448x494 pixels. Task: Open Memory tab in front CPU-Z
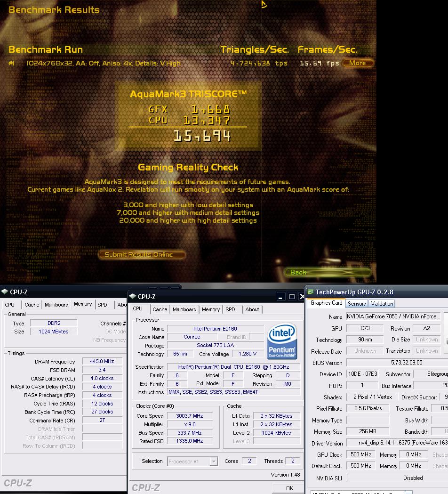[x=211, y=309]
